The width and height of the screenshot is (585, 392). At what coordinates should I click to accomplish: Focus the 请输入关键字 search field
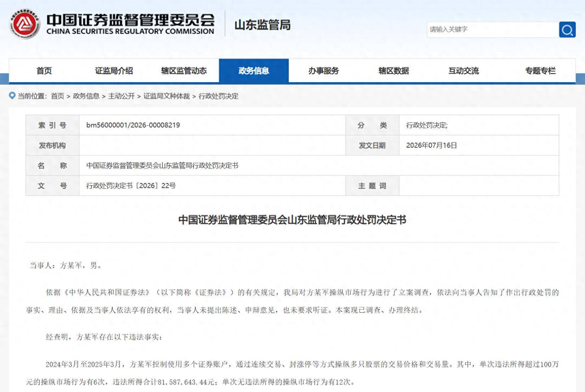pyautogui.click(x=493, y=29)
